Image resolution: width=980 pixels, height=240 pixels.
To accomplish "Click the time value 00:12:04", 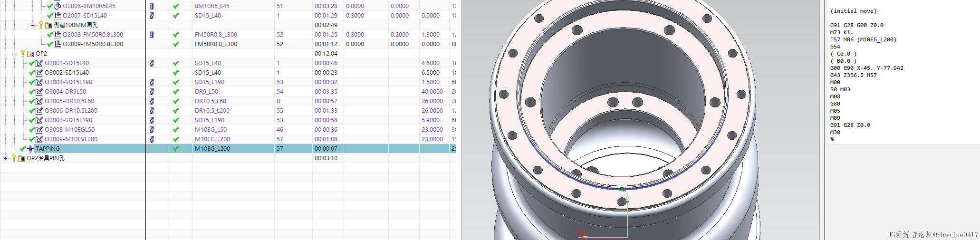I will tap(326, 54).
